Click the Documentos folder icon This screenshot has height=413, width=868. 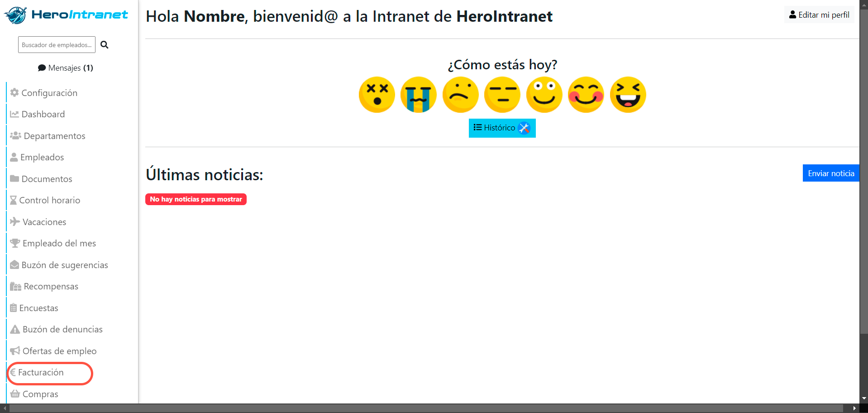[x=14, y=178]
